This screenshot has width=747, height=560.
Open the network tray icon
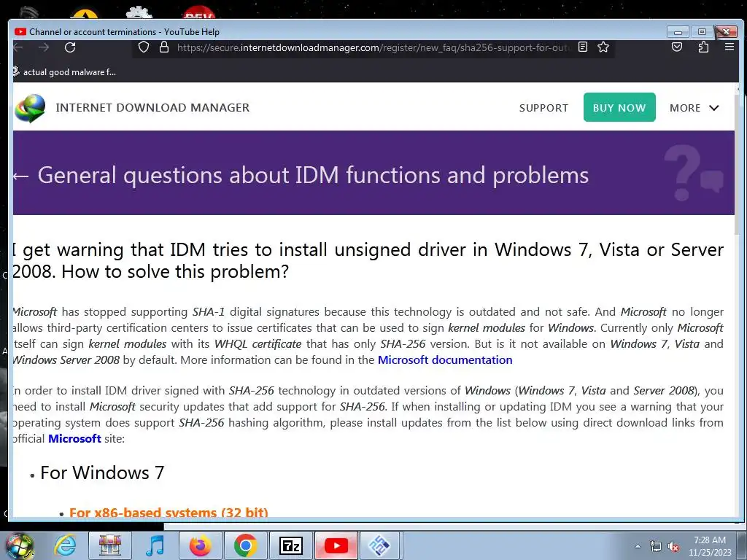656,546
